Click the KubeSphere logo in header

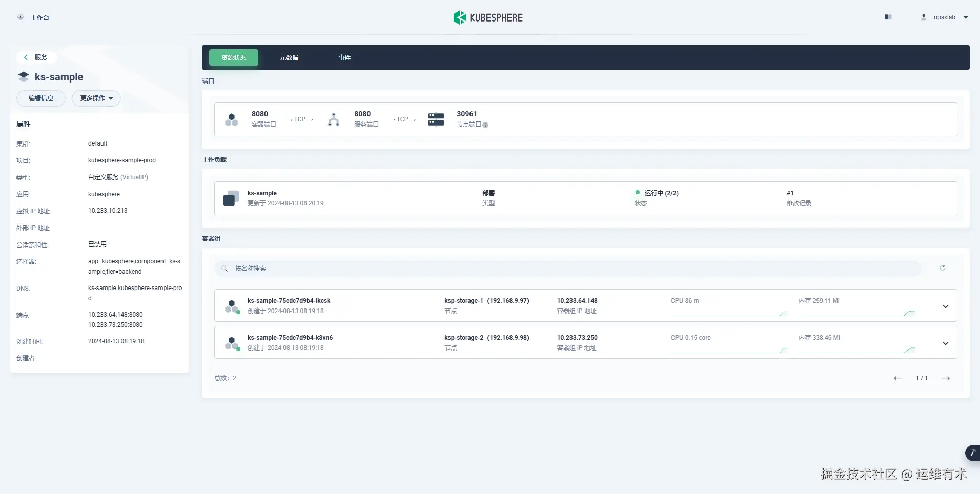pyautogui.click(x=487, y=17)
